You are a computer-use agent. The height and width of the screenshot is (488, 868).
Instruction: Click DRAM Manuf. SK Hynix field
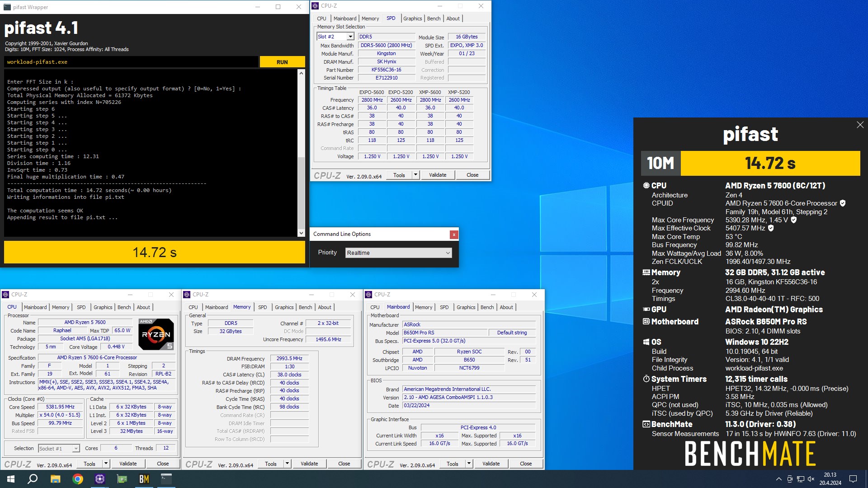click(387, 62)
